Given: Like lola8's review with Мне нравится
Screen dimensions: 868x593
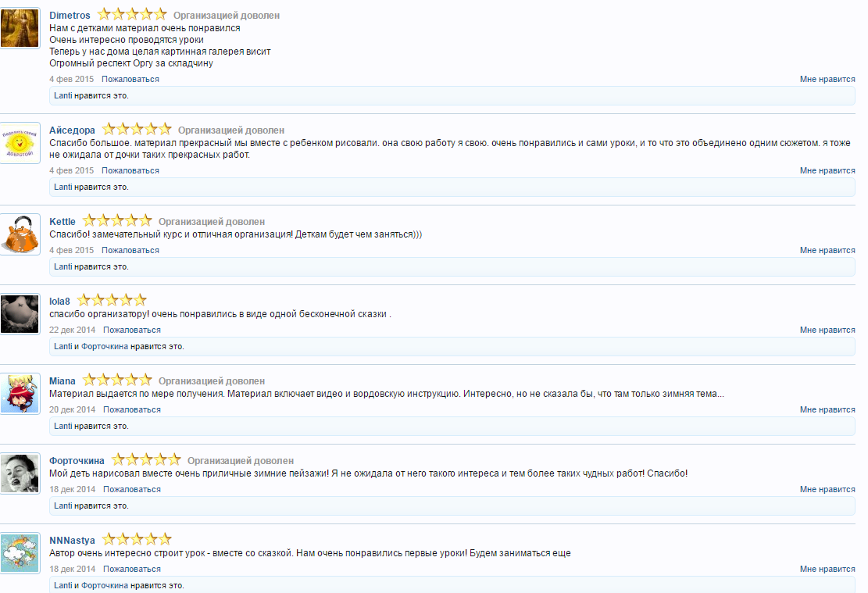Looking at the screenshot, I should (x=827, y=330).
